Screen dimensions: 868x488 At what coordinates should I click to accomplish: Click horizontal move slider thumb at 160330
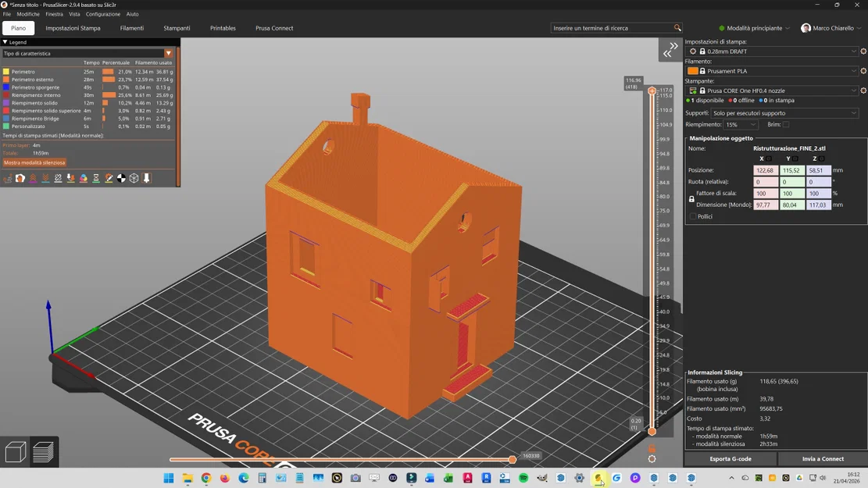tap(512, 459)
